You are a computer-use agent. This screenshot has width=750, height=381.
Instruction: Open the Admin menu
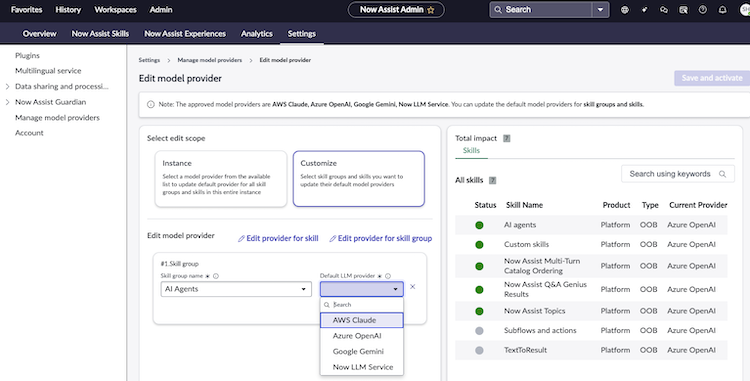click(x=161, y=10)
